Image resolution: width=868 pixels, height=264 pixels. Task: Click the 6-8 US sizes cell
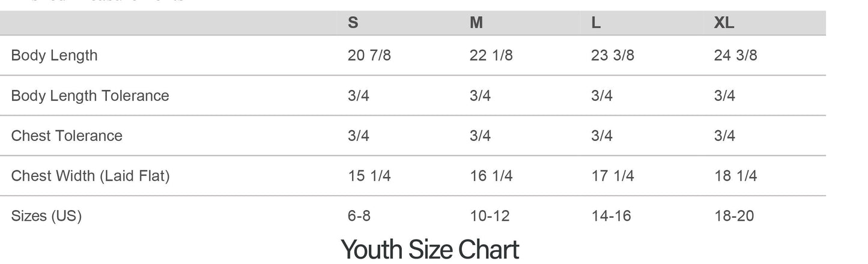tap(359, 216)
